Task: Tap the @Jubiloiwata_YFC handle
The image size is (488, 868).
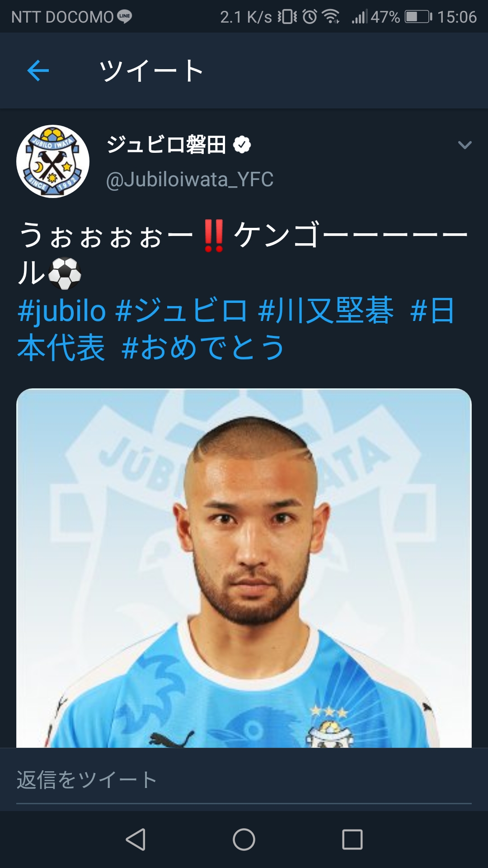Action: 190,179
